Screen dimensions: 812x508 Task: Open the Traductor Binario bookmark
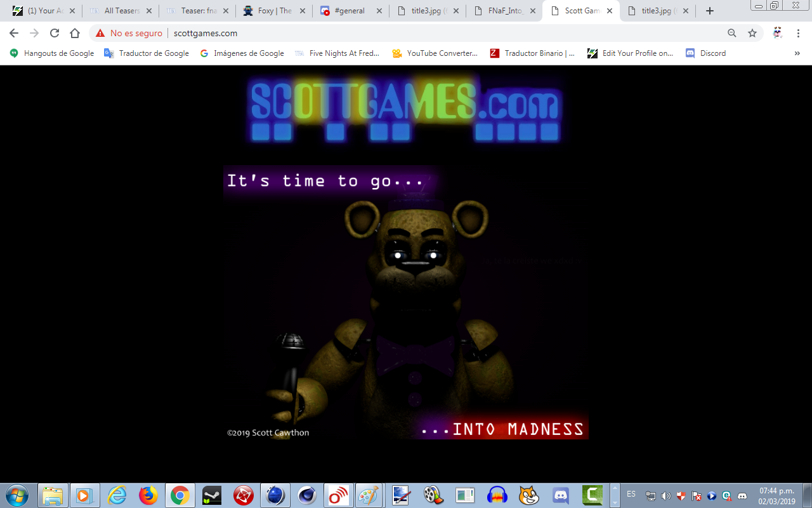coord(532,53)
